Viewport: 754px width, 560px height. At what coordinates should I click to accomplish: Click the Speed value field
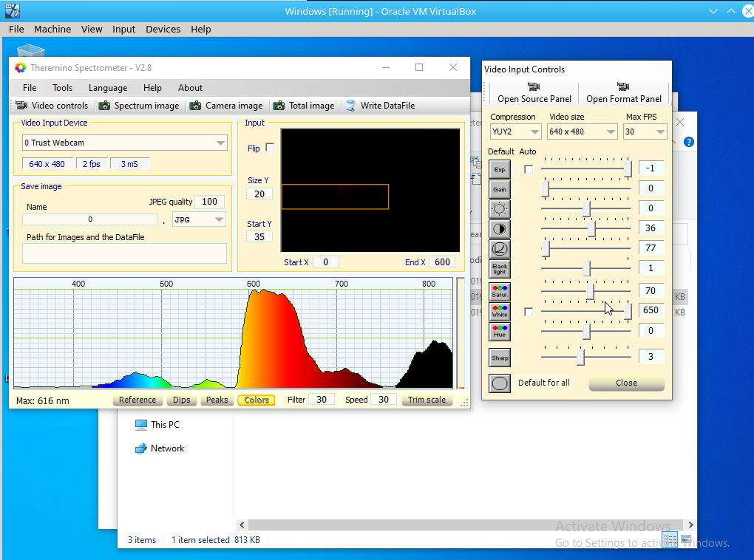pyautogui.click(x=383, y=400)
